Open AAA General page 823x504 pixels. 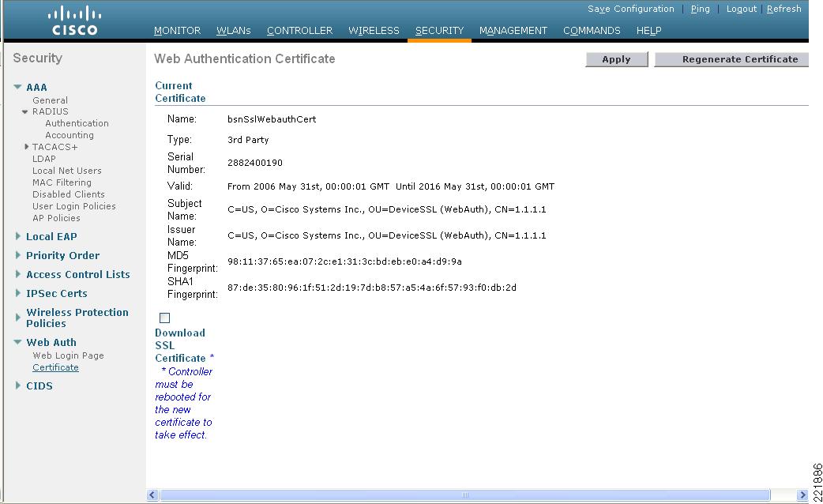[x=50, y=100]
